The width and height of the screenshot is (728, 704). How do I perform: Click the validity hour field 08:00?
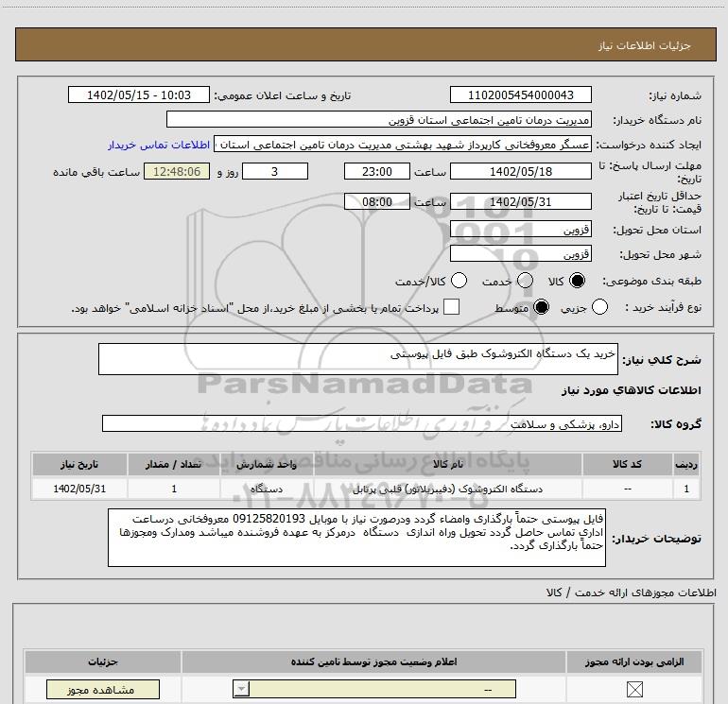(x=377, y=201)
